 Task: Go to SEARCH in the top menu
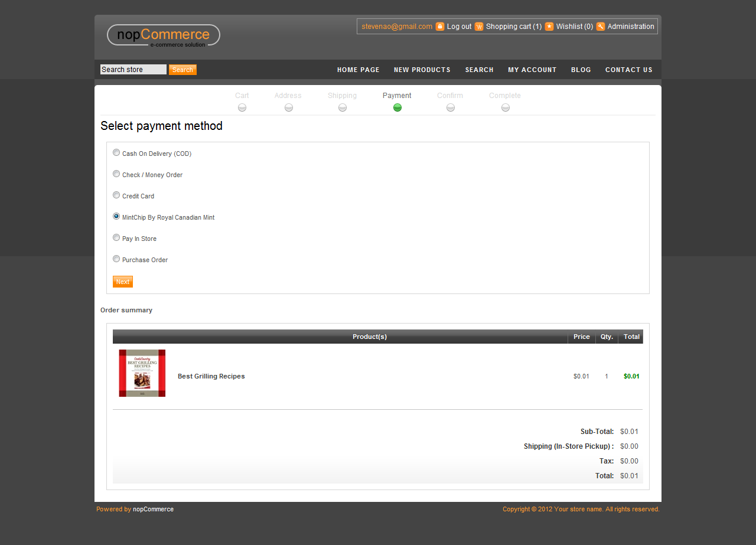click(x=479, y=70)
